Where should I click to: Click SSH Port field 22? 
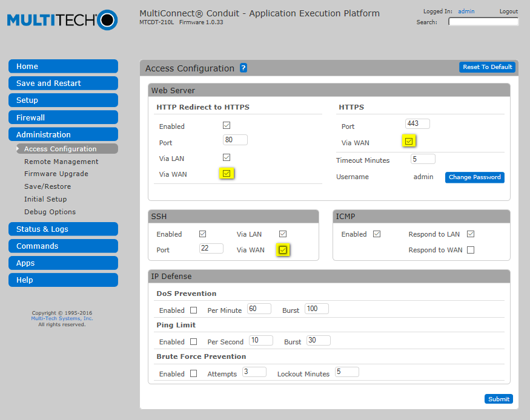point(211,248)
